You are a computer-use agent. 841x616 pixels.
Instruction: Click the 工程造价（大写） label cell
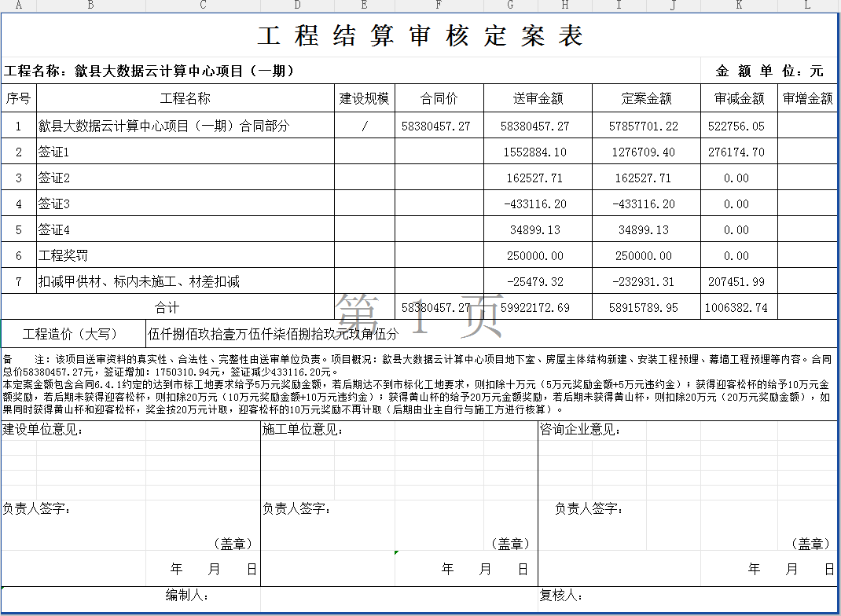(75, 334)
